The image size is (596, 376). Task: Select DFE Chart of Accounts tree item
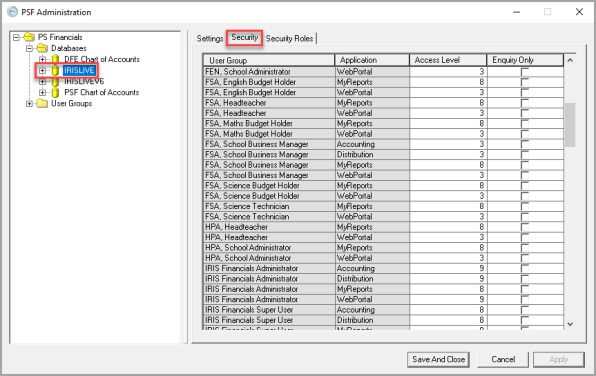(x=102, y=59)
